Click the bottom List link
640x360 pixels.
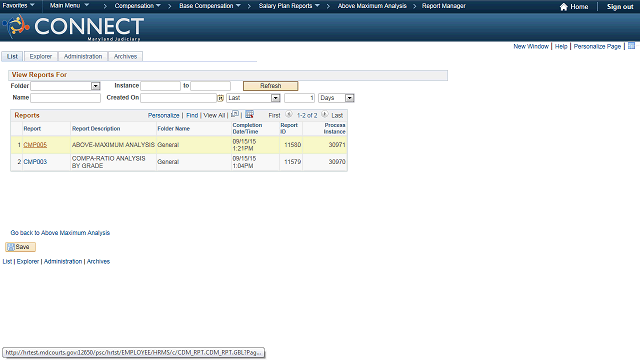(7, 261)
